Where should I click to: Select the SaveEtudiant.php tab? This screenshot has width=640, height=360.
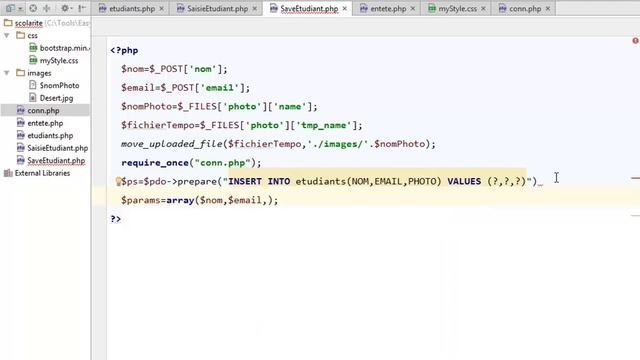309,9
